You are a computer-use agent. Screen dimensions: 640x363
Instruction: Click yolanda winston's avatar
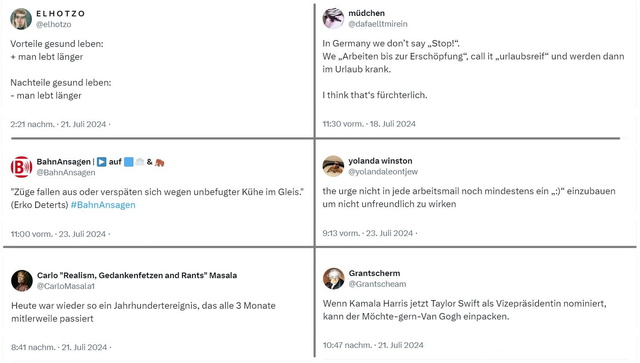[333, 166]
